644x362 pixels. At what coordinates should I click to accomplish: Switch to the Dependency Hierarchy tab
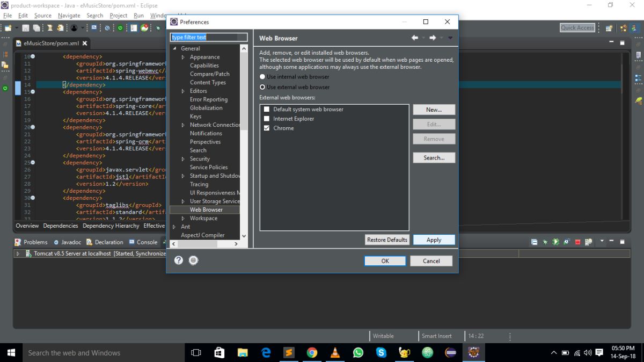coord(111,226)
